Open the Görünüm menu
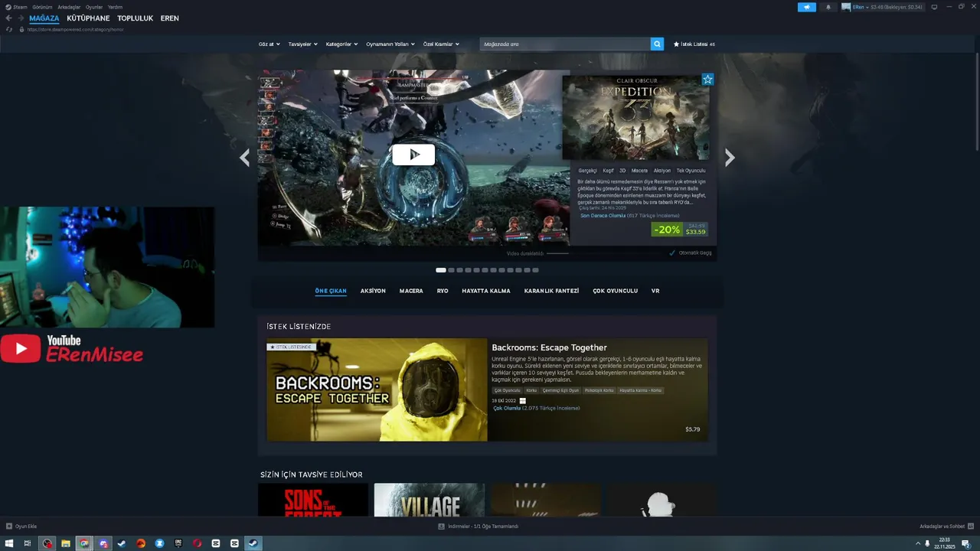The height and width of the screenshot is (551, 980). click(x=42, y=7)
